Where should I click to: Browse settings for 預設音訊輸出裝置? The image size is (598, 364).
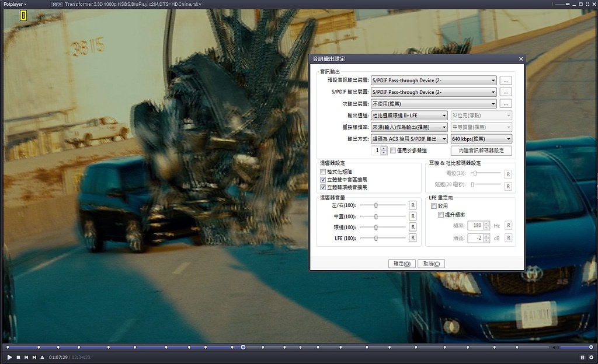506,80
